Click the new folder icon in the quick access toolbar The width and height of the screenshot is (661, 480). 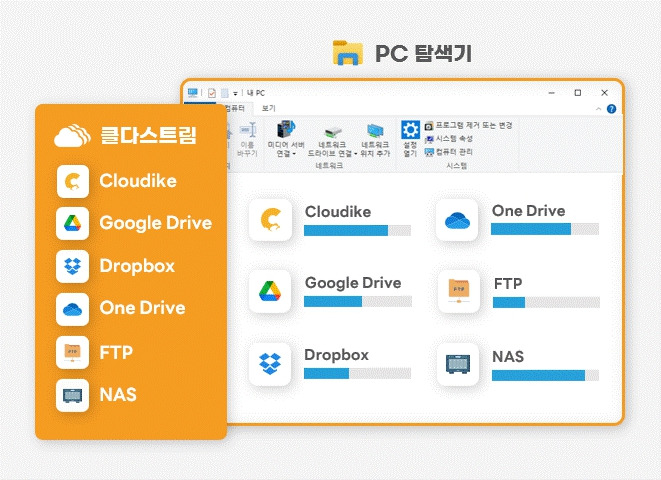(225, 93)
